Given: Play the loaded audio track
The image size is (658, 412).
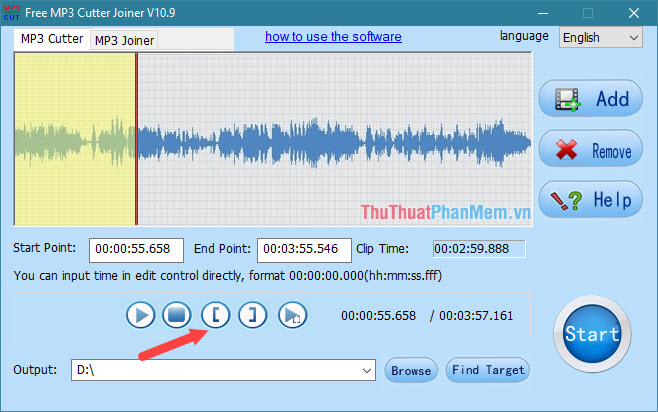Looking at the screenshot, I should click(141, 315).
